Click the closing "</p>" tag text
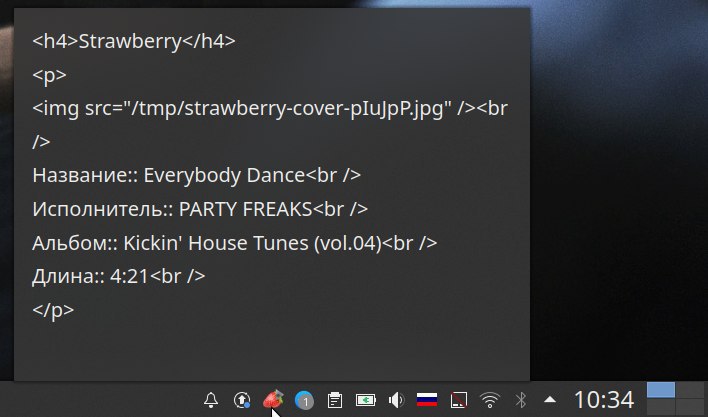Screen dimensions: 708x417 click(x=53, y=310)
